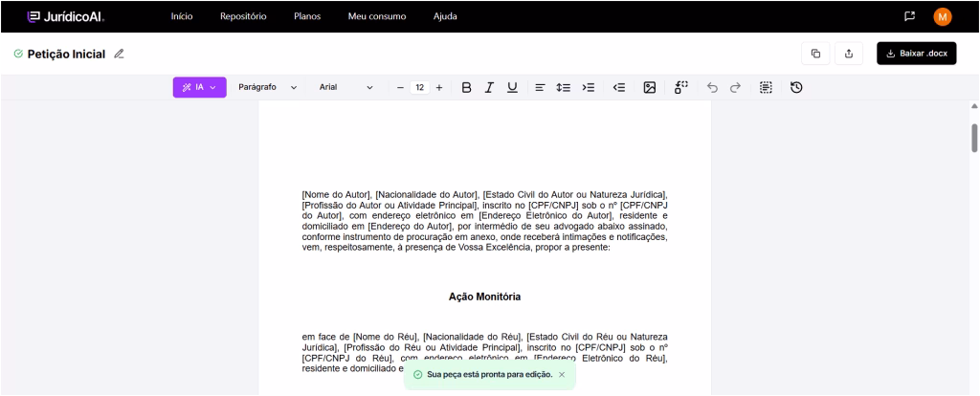Click the success check icon in notification
This screenshot has width=980, height=396.
417,374
